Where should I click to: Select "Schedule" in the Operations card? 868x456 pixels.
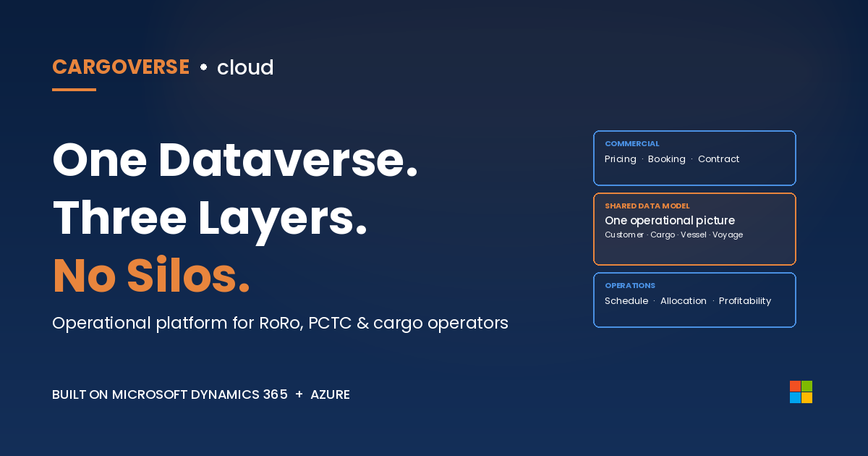tap(626, 301)
